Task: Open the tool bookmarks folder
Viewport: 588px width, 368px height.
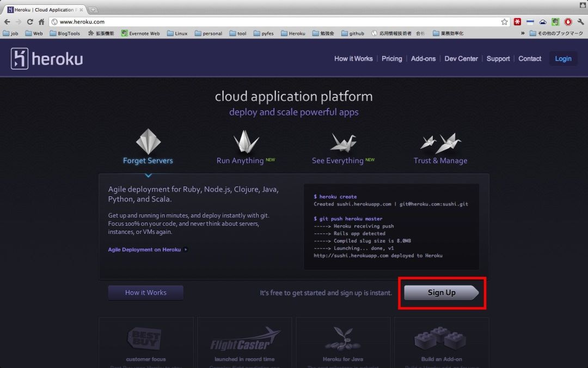Action: (238, 33)
